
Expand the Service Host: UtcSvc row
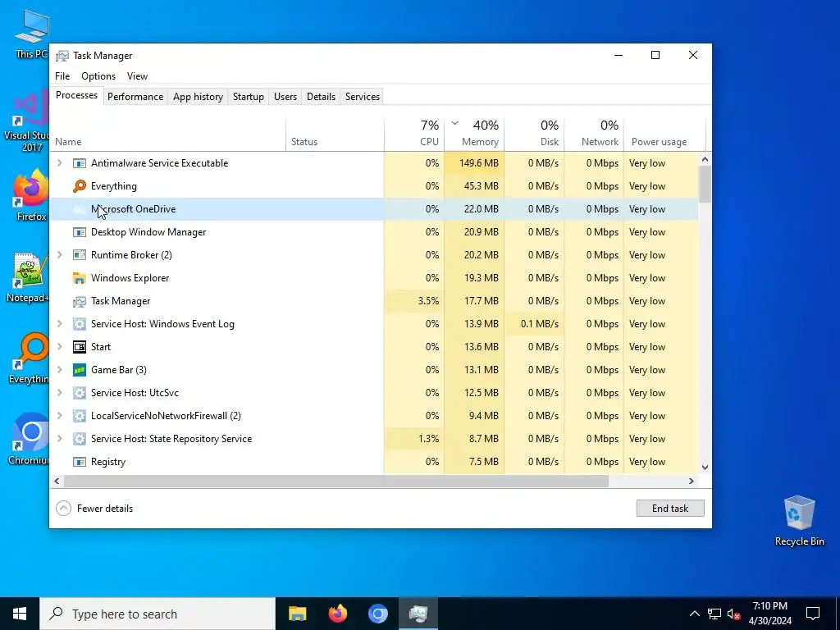(x=60, y=393)
